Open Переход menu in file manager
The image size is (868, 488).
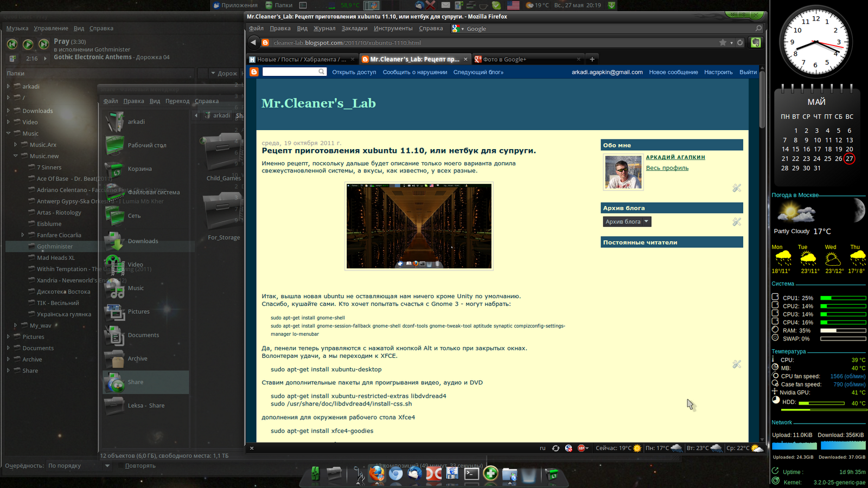tap(177, 101)
